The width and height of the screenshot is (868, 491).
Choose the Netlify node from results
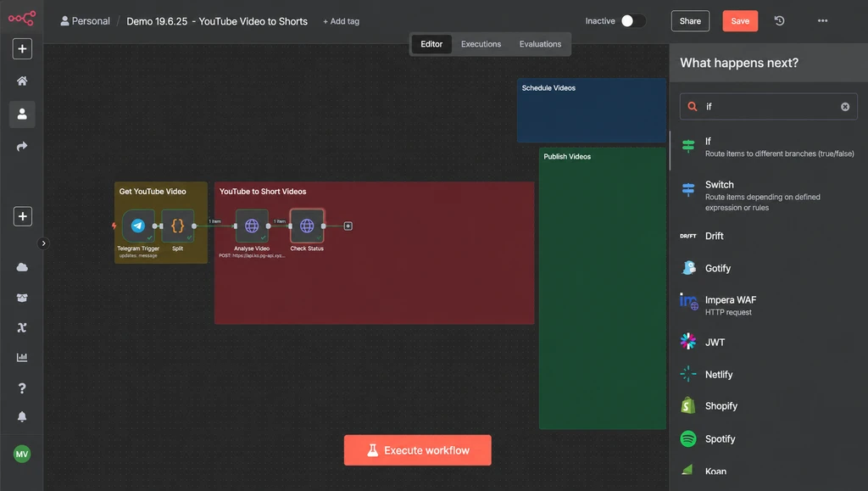point(768,374)
